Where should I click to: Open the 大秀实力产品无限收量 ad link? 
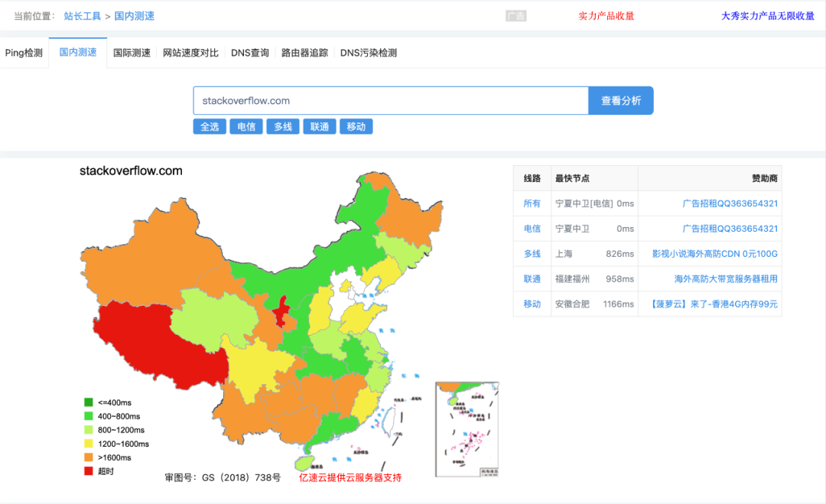point(768,16)
